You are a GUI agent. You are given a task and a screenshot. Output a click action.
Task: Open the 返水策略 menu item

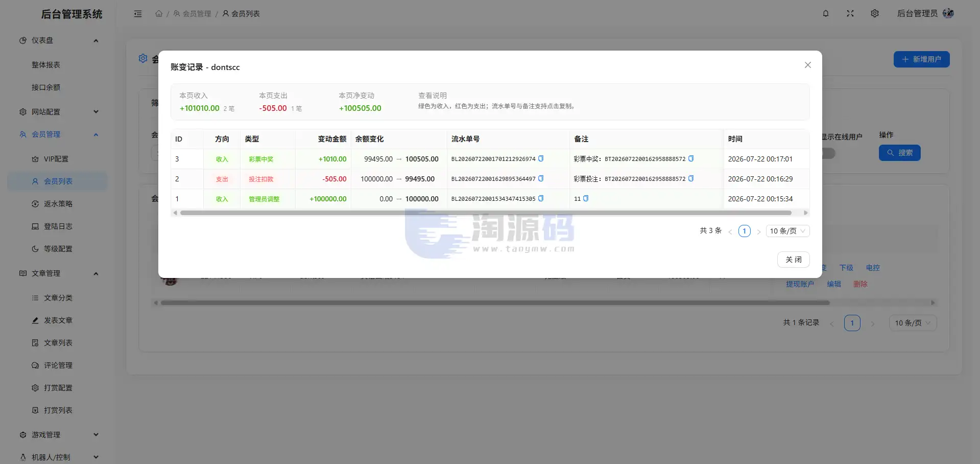[x=57, y=204]
